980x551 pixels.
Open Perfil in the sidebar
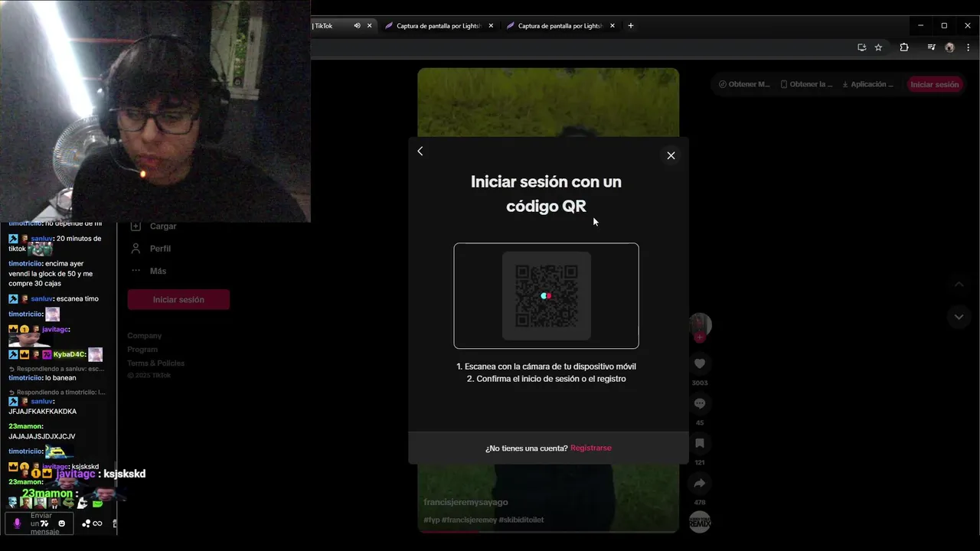coord(152,249)
